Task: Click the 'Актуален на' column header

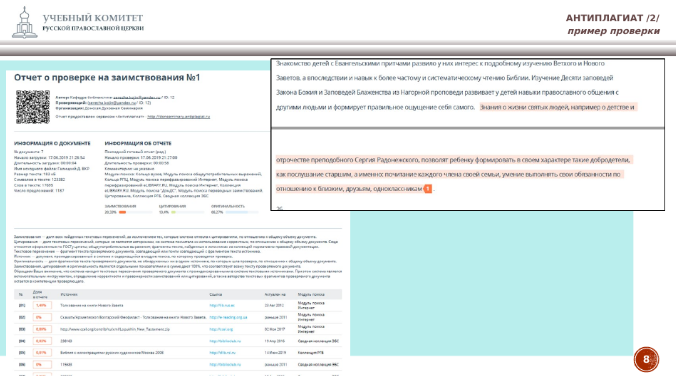Action: (275, 295)
